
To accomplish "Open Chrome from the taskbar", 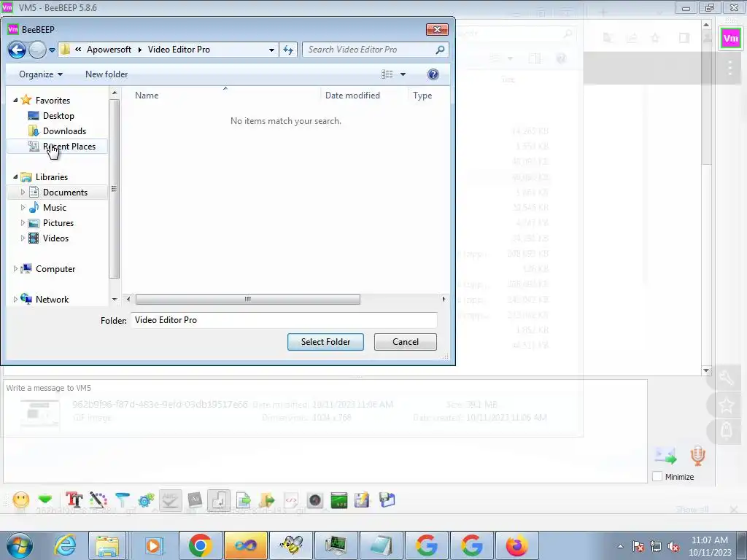I will pyautogui.click(x=200, y=545).
